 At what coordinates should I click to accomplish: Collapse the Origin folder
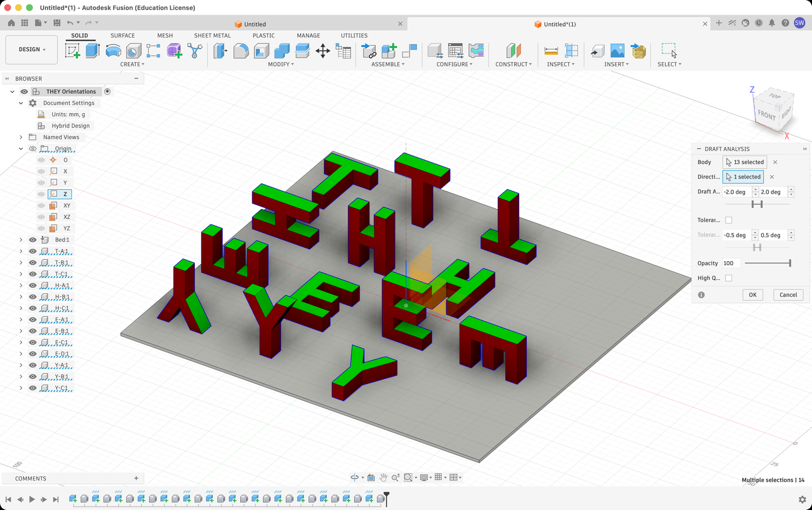pos(21,149)
